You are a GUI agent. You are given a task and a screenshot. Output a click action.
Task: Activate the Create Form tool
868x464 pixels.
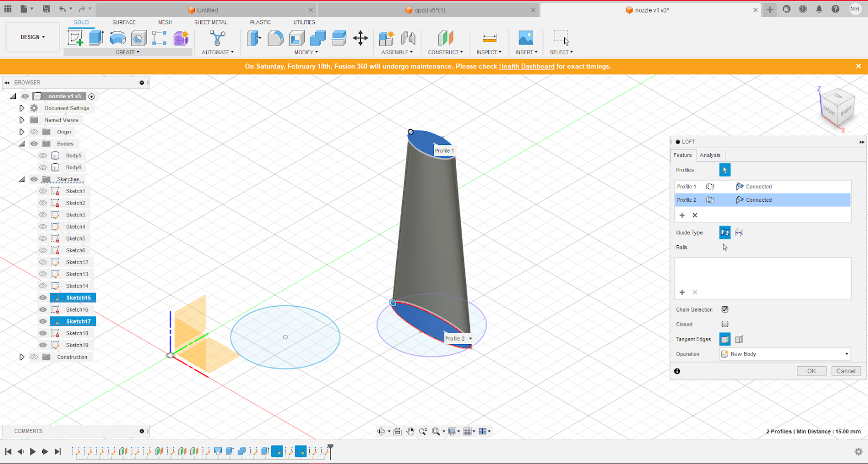[x=181, y=38]
